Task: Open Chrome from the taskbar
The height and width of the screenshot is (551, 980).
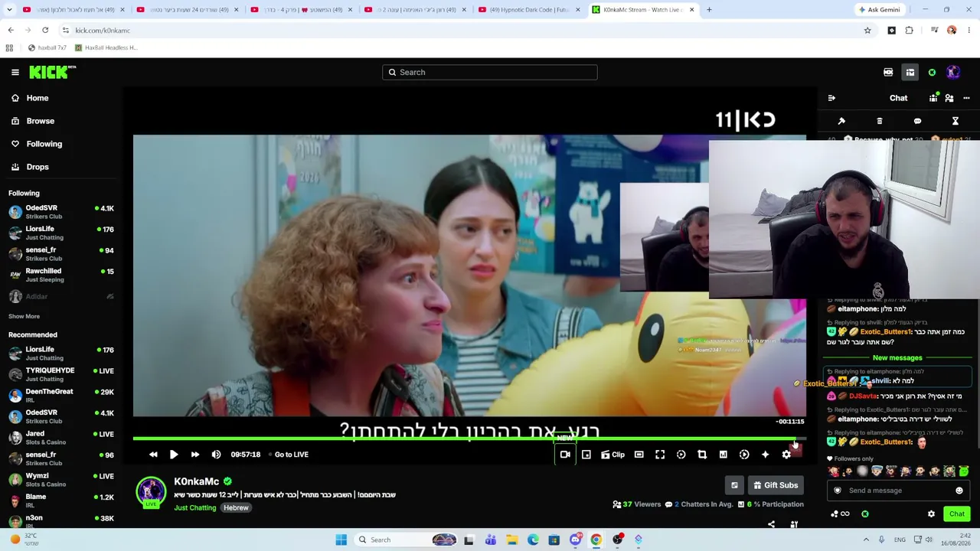Action: tap(596, 540)
